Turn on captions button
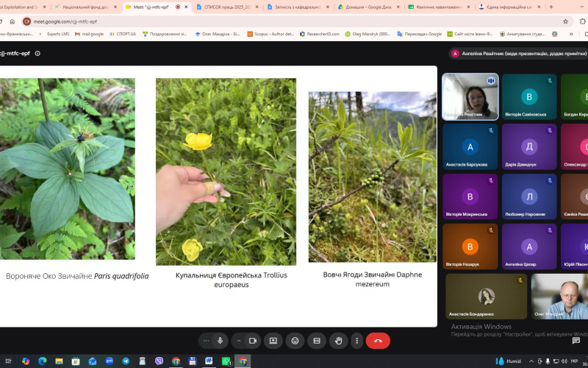Image resolution: width=588 pixels, height=368 pixels. click(x=317, y=341)
